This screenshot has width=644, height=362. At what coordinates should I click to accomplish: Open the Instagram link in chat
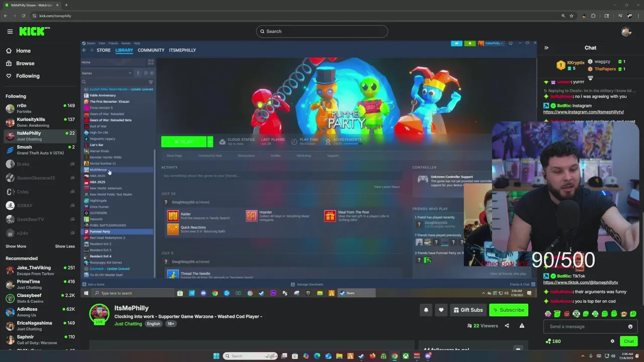tap(583, 112)
